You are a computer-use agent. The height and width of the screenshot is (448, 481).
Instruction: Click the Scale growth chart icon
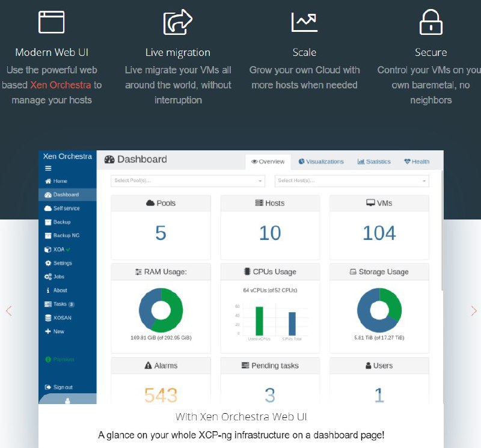pyautogui.click(x=304, y=22)
